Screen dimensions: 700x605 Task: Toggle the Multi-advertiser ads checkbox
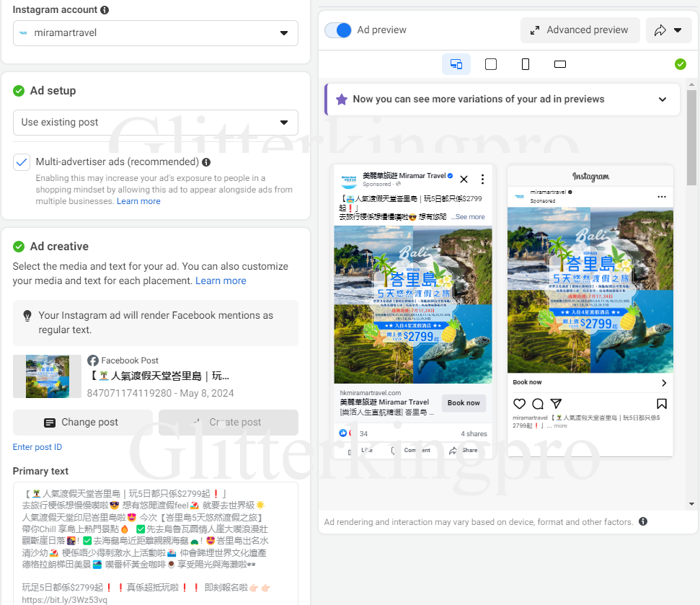22,162
